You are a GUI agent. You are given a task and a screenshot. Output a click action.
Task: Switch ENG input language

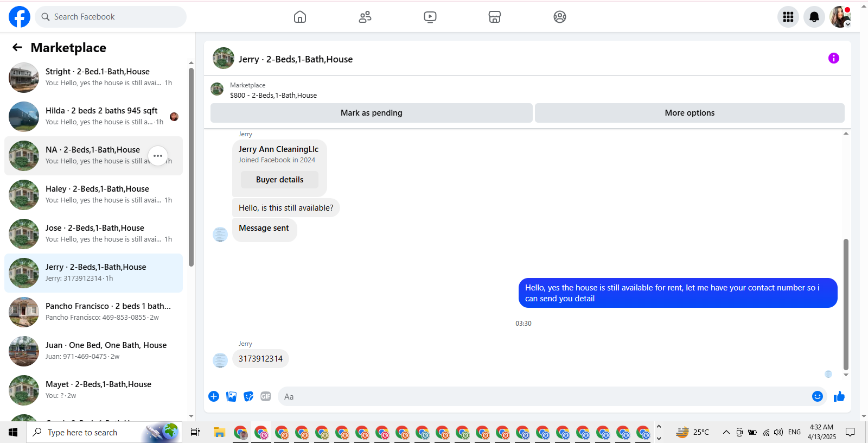tap(794, 432)
